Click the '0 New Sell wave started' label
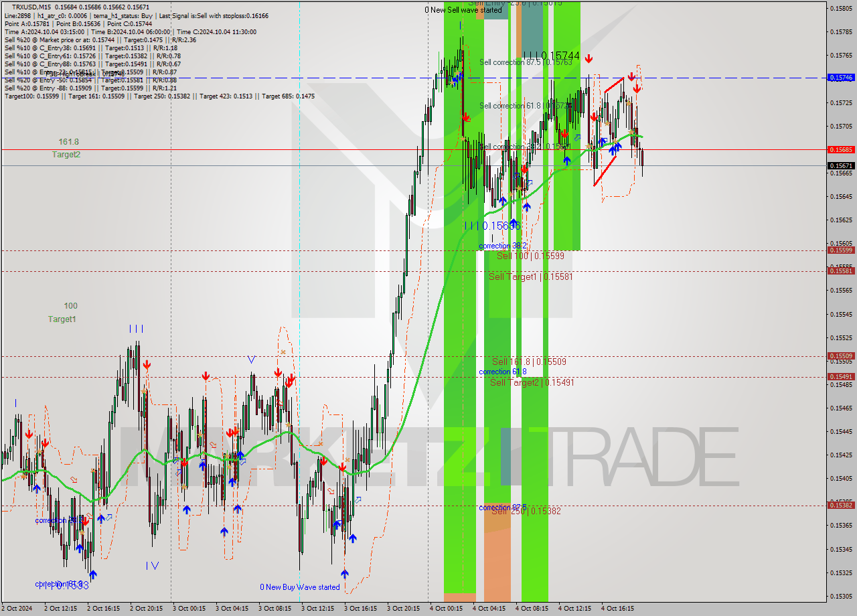Image resolution: width=857 pixels, height=616 pixels. click(x=463, y=10)
